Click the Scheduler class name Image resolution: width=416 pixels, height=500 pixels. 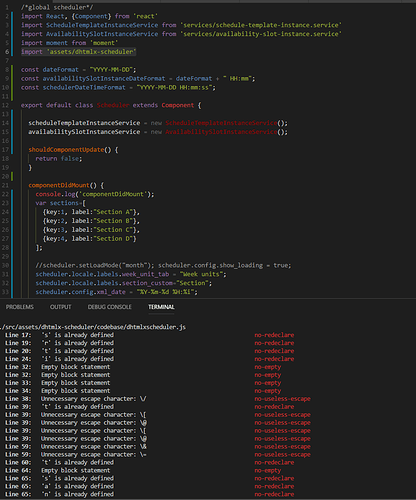[113, 105]
